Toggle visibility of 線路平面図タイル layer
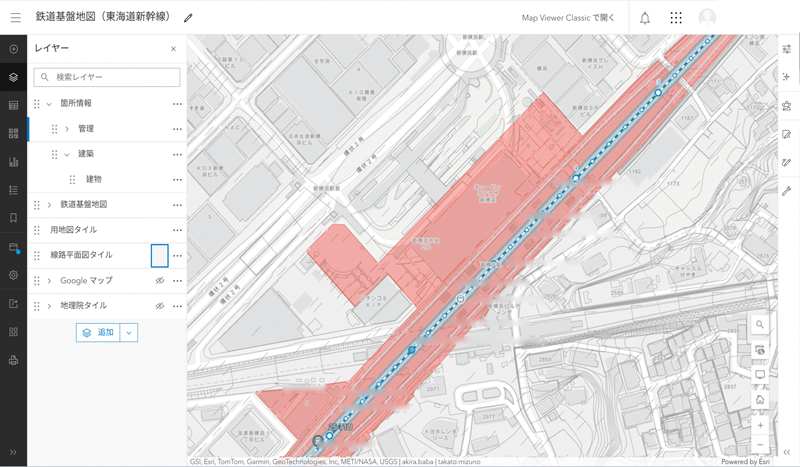Viewport: 800px width, 467px height. click(x=160, y=255)
